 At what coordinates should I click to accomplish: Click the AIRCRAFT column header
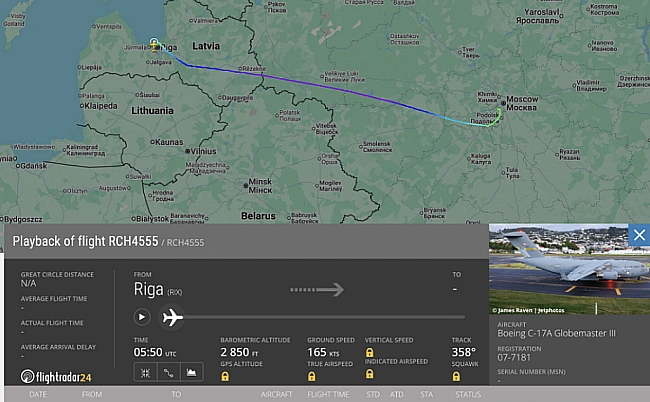tap(276, 395)
